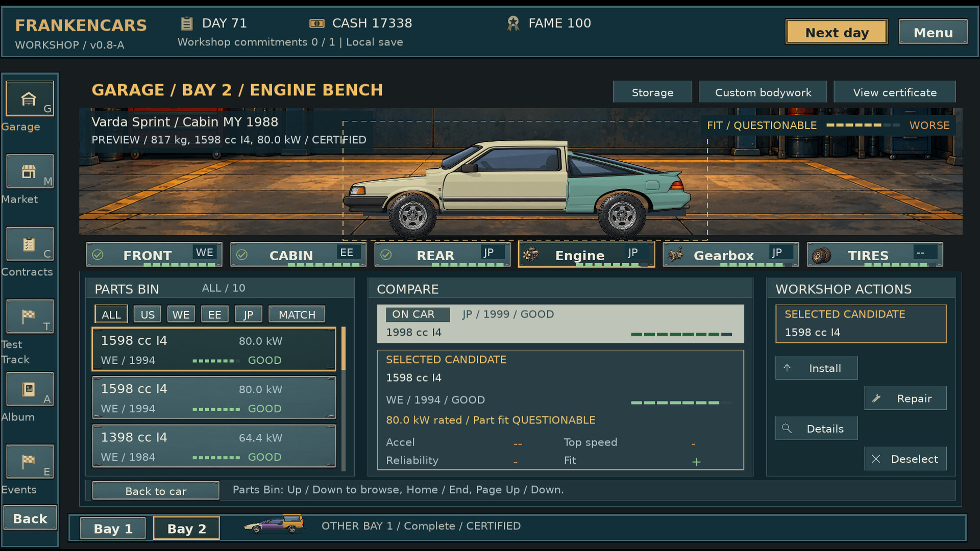
Task: Click the X icon on Deselect
Action: tap(876, 459)
